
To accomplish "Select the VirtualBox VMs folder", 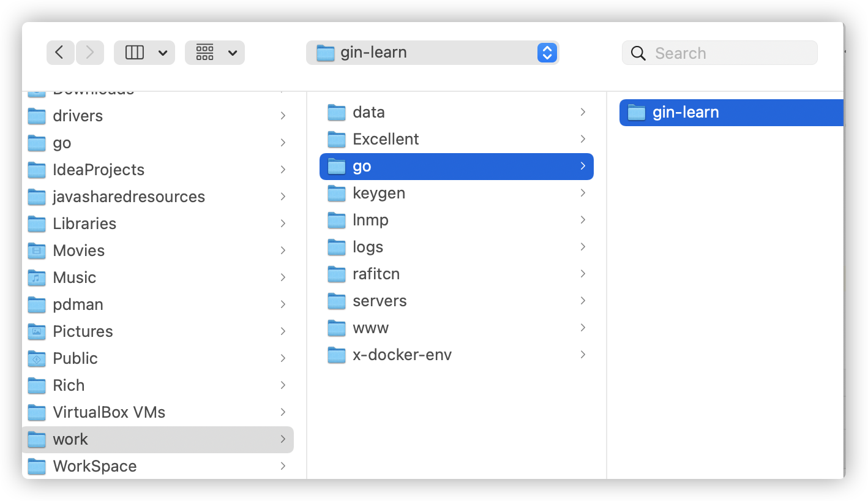I will 158,412.
